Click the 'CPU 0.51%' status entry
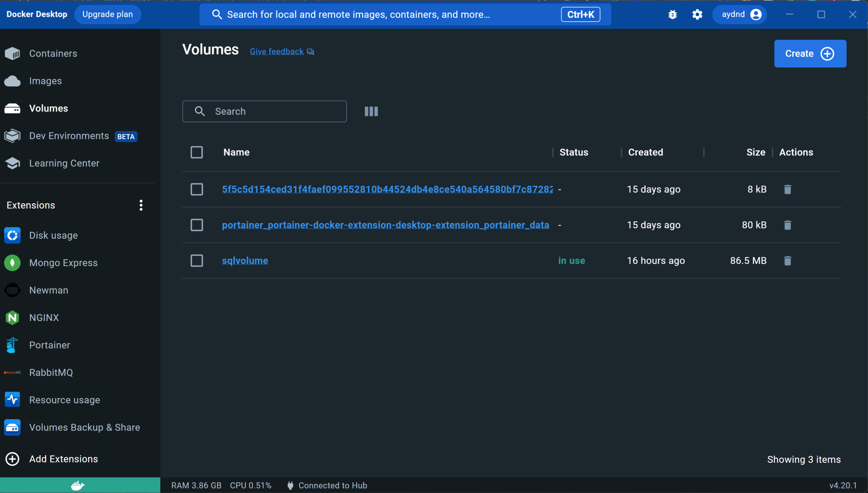Screen dimensions: 868x493 coord(251,485)
